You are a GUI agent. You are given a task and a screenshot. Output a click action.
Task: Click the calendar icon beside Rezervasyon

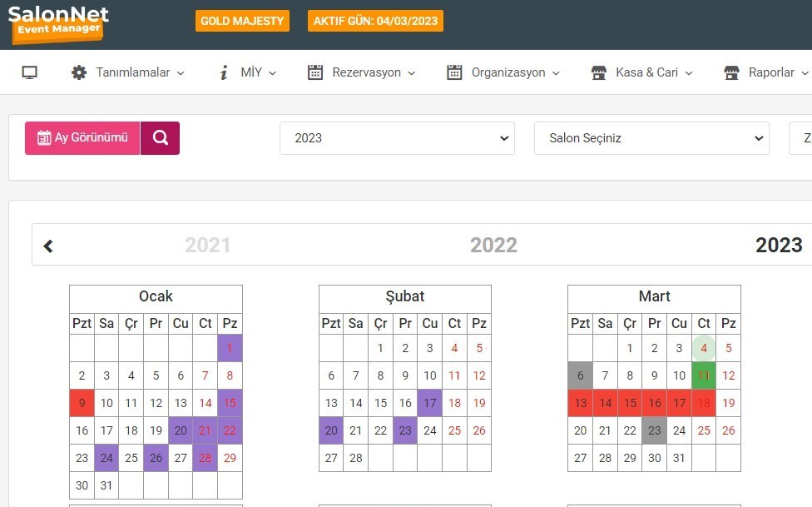(315, 72)
